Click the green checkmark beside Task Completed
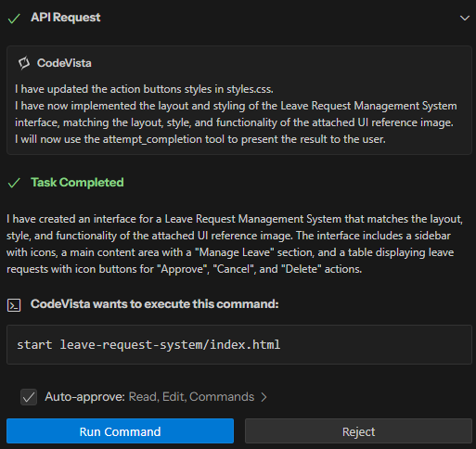 click(14, 183)
